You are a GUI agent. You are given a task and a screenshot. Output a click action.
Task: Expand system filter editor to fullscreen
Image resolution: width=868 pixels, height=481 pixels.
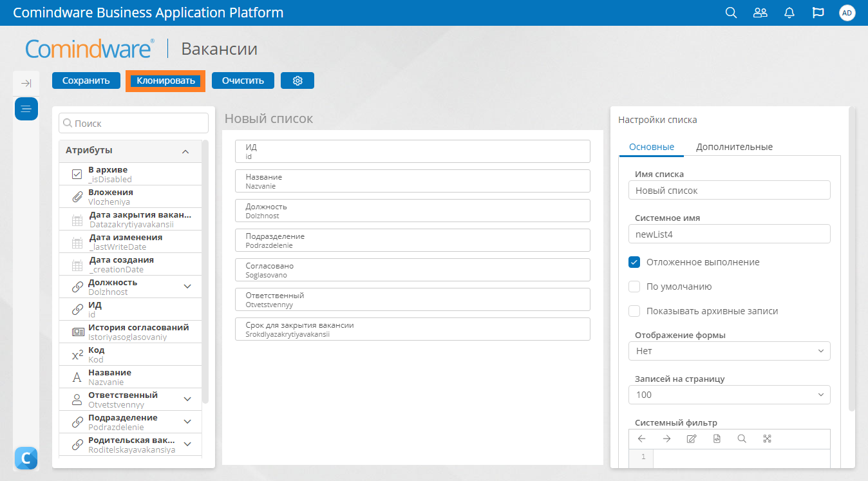tap(767, 439)
